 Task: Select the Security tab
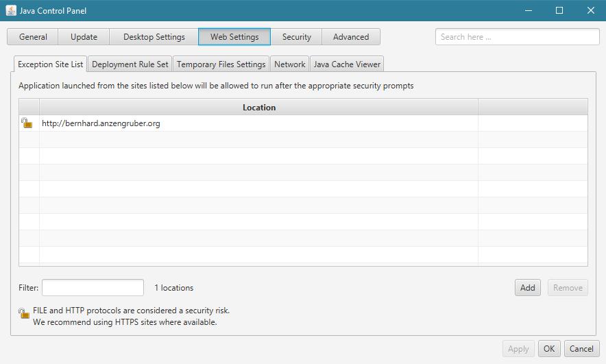click(x=296, y=37)
